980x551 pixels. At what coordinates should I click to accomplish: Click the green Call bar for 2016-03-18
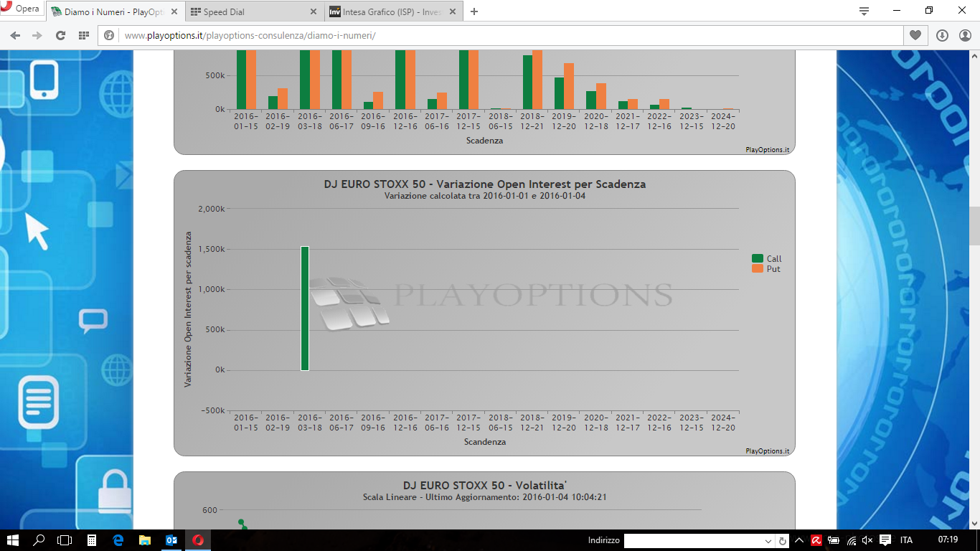[305, 309]
